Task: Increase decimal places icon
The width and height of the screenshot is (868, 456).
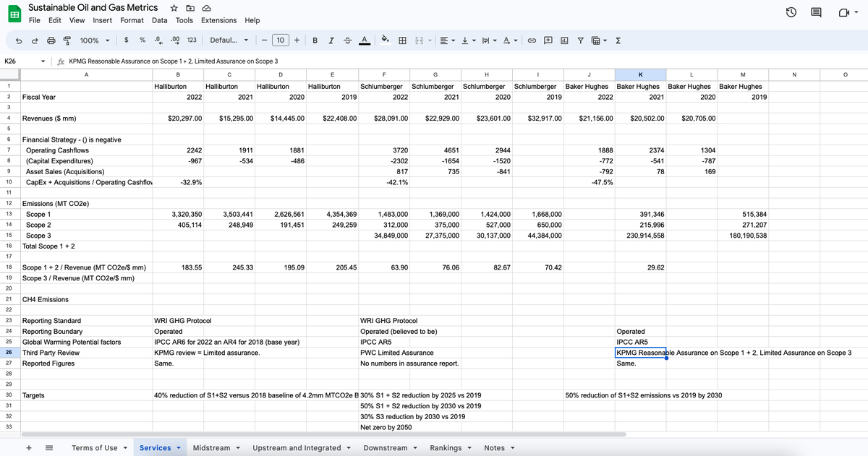Action: click(x=174, y=41)
